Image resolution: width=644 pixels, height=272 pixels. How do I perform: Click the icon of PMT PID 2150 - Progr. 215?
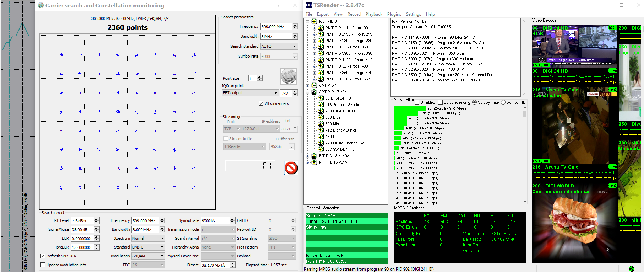tap(321, 34)
